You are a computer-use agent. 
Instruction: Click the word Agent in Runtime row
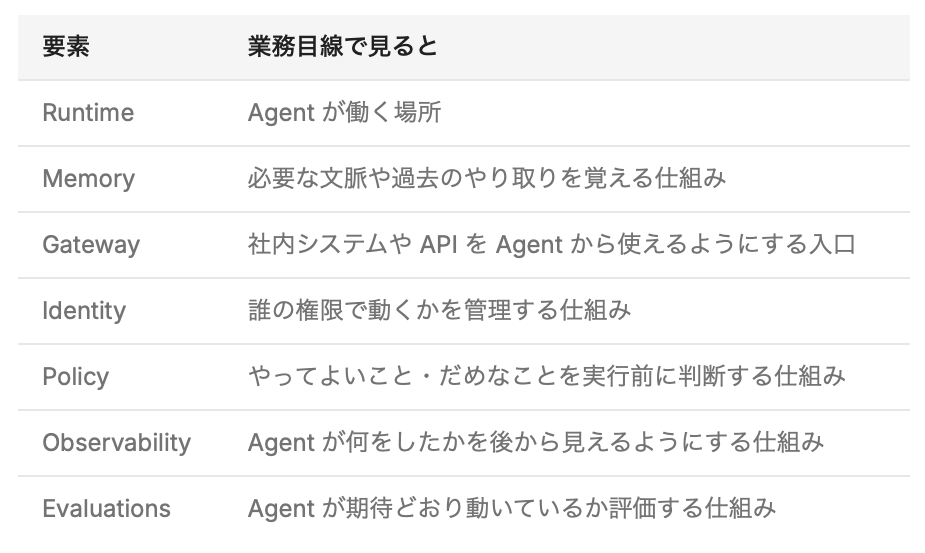tap(281, 113)
